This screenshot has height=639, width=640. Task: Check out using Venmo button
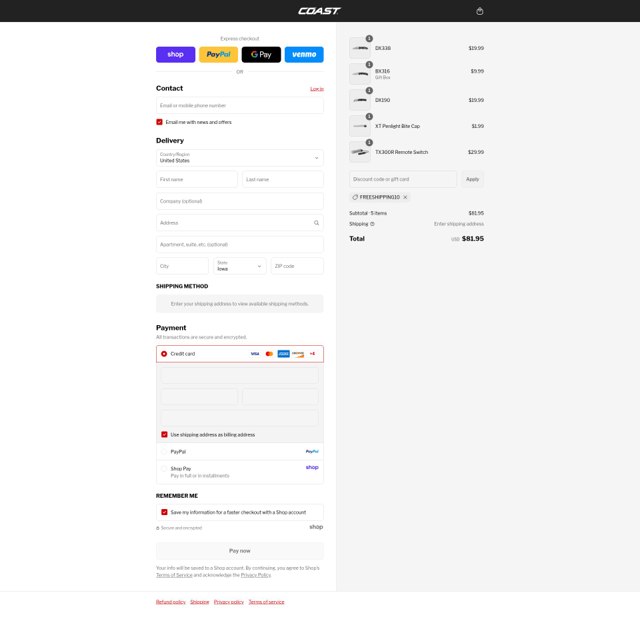pyautogui.click(x=304, y=54)
